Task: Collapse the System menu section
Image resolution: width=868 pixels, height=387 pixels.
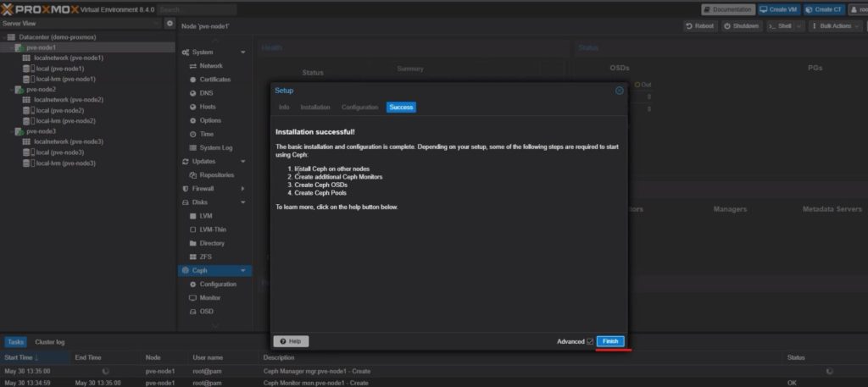Action: (242, 53)
